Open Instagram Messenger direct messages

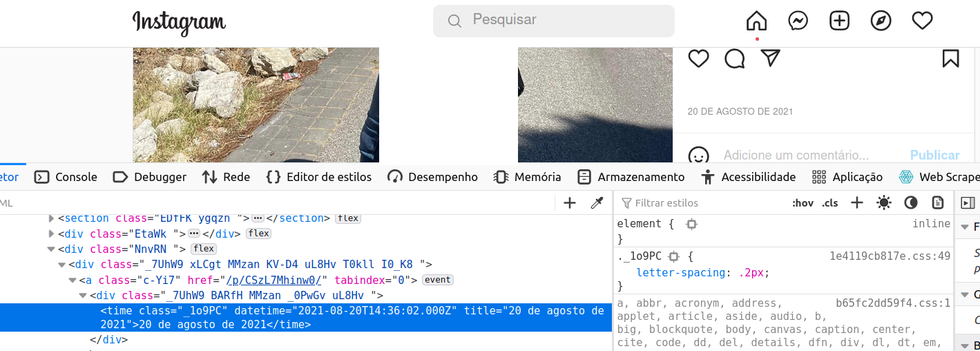click(x=798, y=21)
